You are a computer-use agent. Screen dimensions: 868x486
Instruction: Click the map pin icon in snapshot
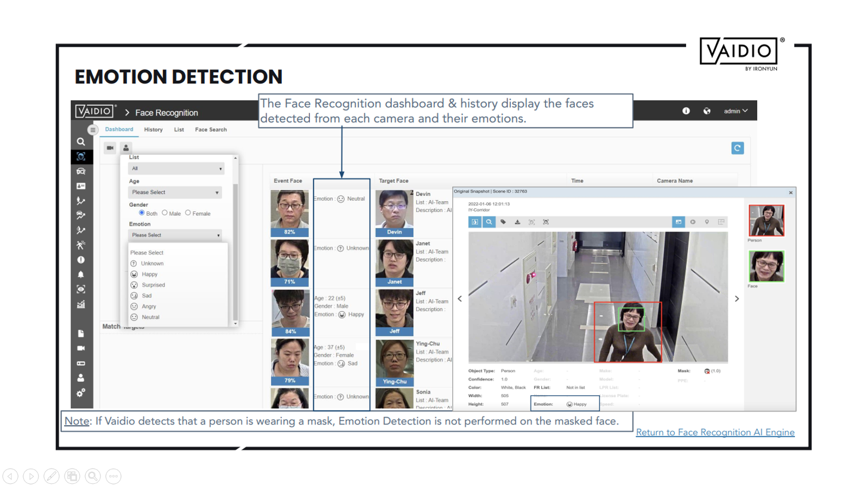click(707, 222)
